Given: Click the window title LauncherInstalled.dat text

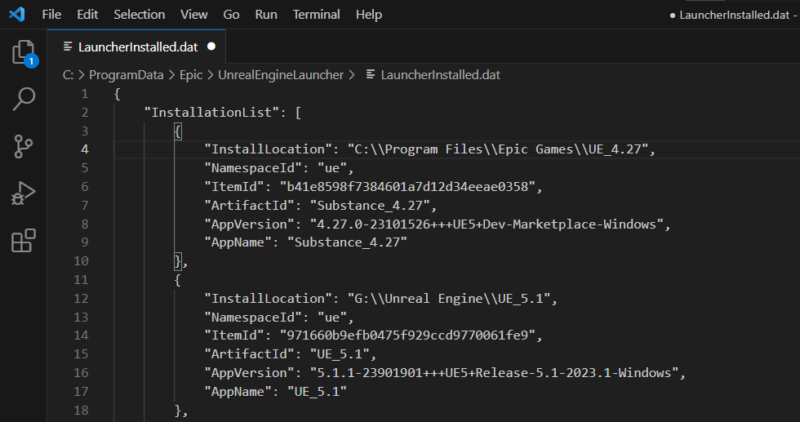Looking at the screenshot, I should click(x=735, y=15).
